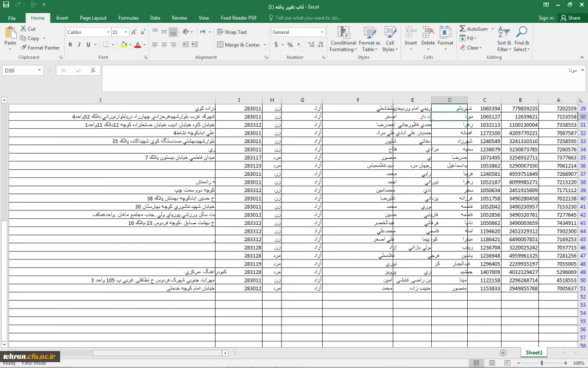Toggle Underline formatting

88,44
